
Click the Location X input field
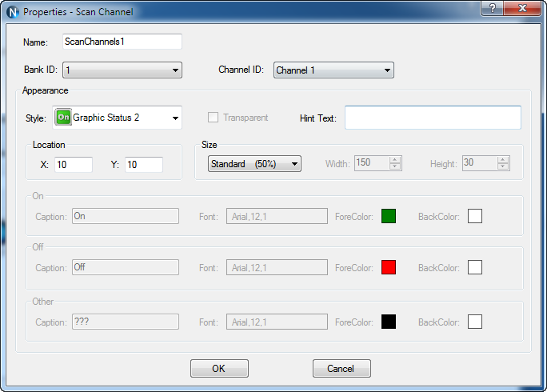tap(74, 165)
